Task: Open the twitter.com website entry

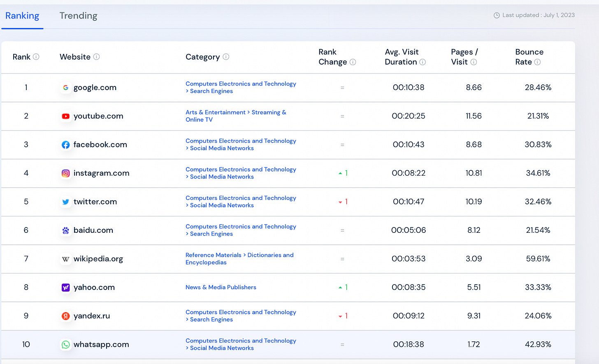Action: pos(95,202)
